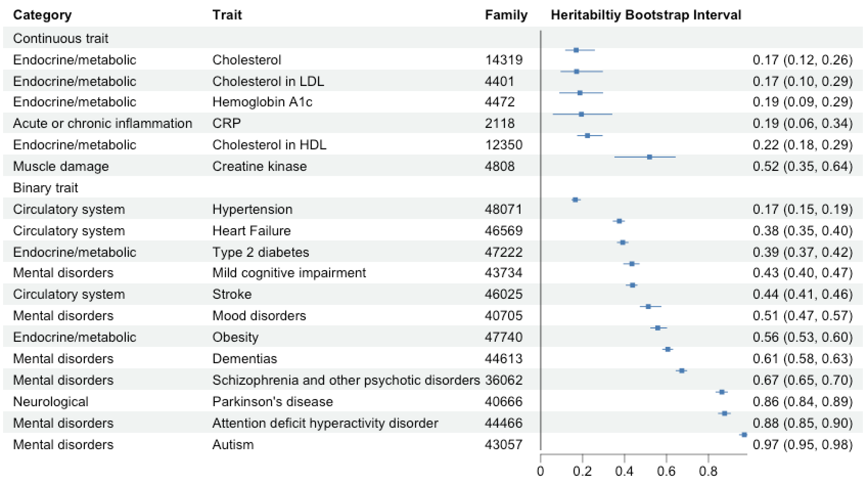Click the 0.4 axis tick label
868x485 pixels.
point(624,472)
